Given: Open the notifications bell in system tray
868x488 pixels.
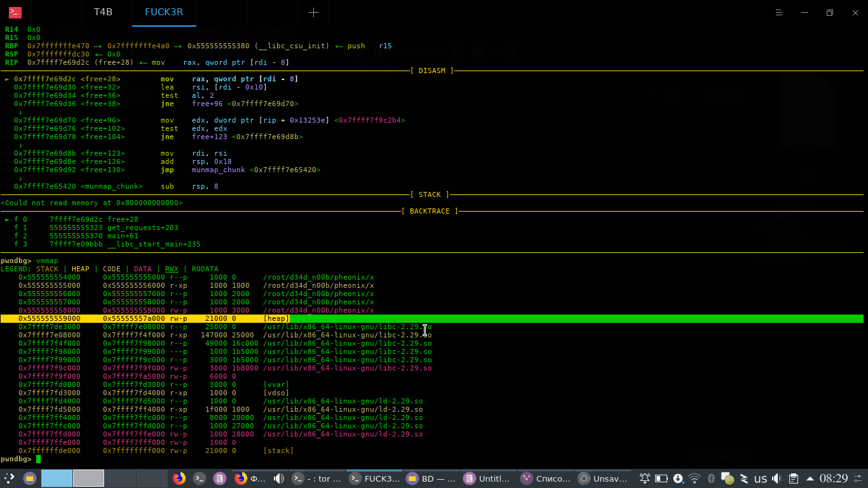Looking at the screenshot, I should coord(645,478).
